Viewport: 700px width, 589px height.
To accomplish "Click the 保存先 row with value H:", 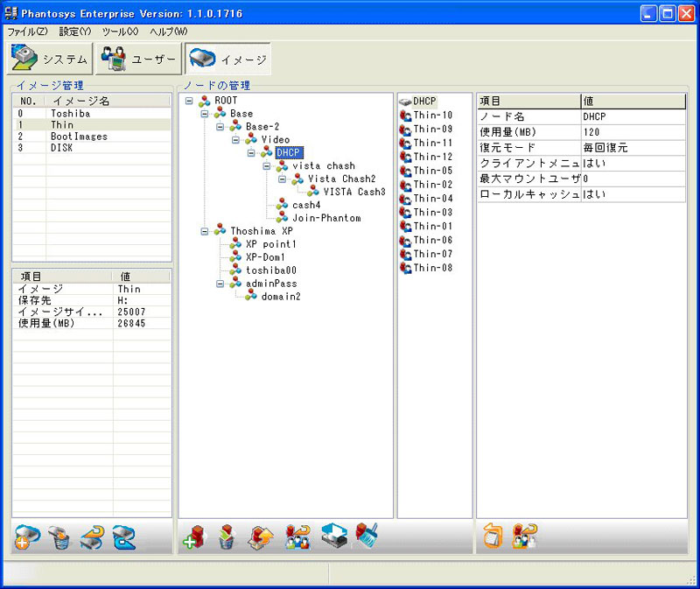I will point(92,300).
